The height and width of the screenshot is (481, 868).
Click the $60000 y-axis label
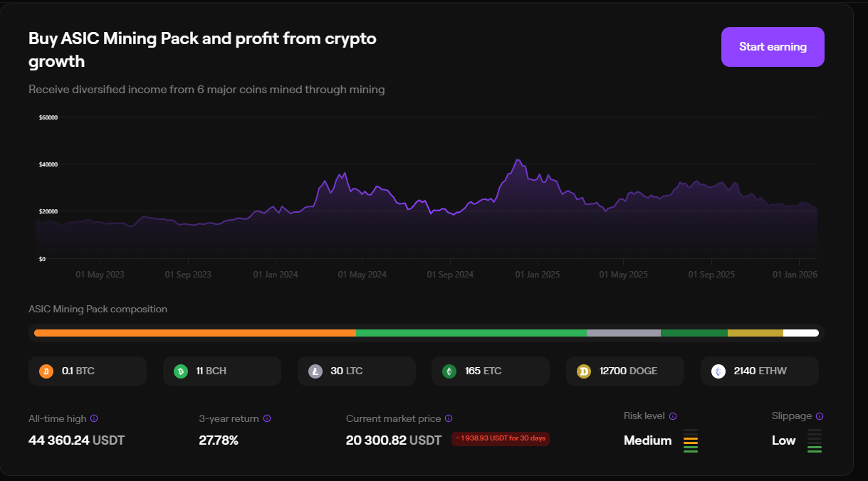coord(48,117)
